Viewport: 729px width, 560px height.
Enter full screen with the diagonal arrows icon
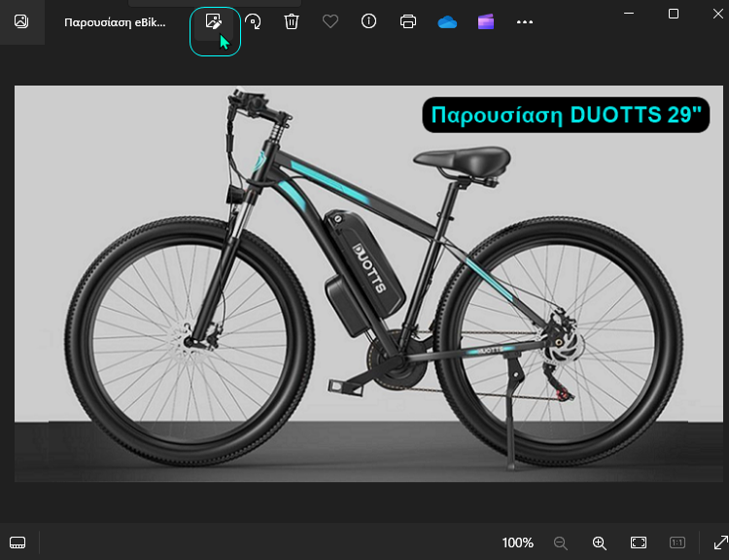tap(721, 542)
